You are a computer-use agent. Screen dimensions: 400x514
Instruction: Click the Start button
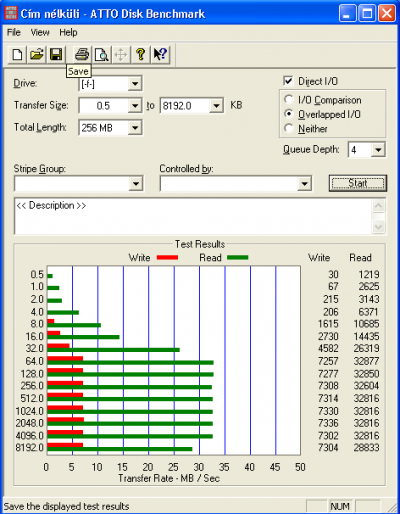[x=358, y=183]
